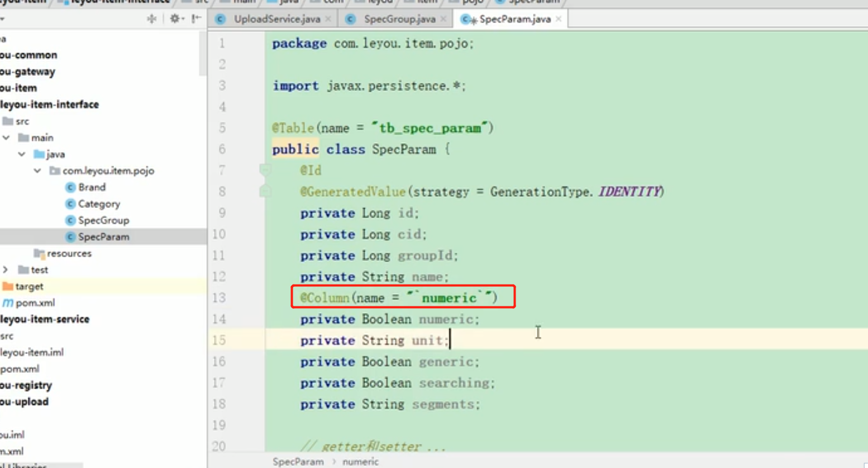Select the ou-gateway module row
Image resolution: width=868 pixels, height=468 pixels.
(x=27, y=72)
